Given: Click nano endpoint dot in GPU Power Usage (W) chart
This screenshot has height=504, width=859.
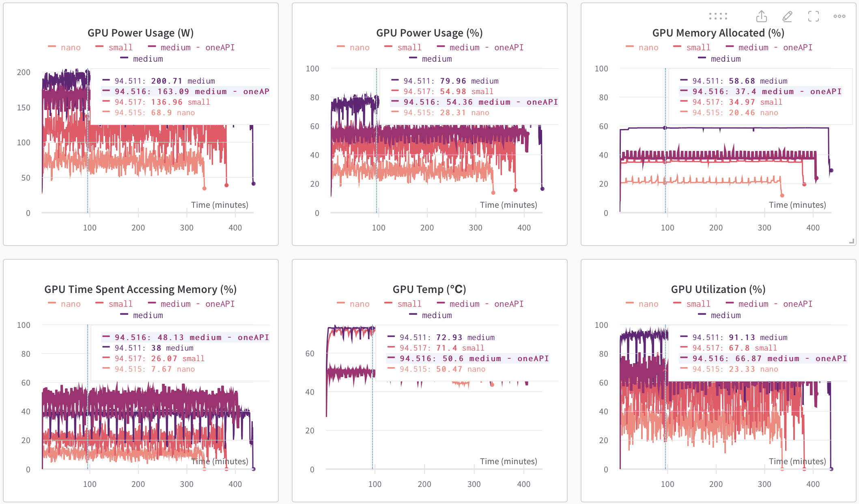Looking at the screenshot, I should [205, 188].
